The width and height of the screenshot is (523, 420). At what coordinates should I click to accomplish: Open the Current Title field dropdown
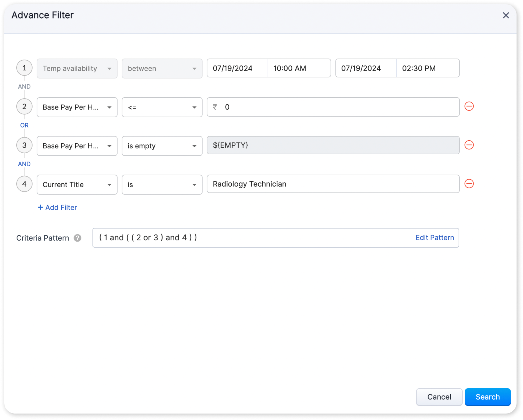pyautogui.click(x=77, y=185)
